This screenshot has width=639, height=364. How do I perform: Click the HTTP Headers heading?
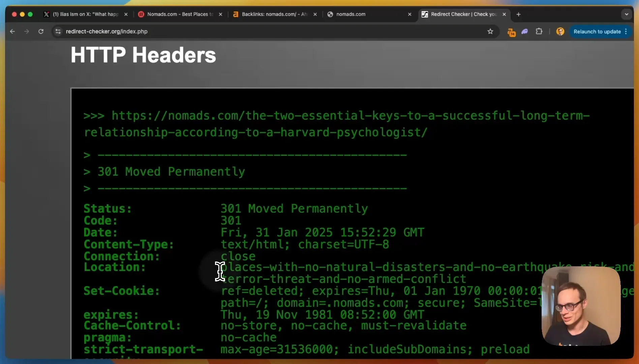(143, 55)
